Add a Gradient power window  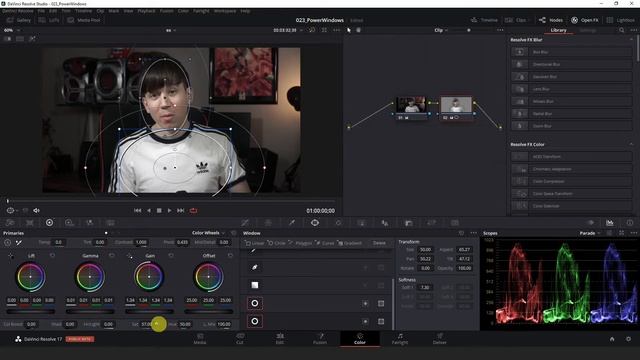[350, 243]
